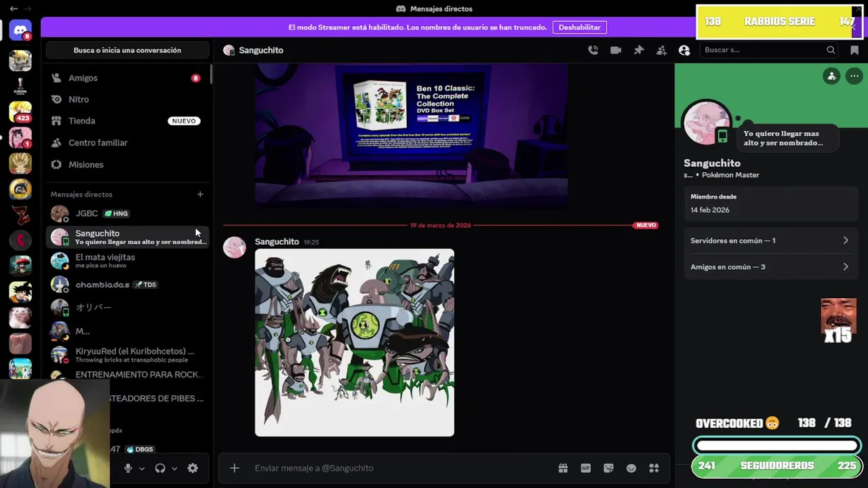Viewport: 868px width, 488px height.
Task: Go back with the arrow button
Action: pyautogui.click(x=14, y=9)
